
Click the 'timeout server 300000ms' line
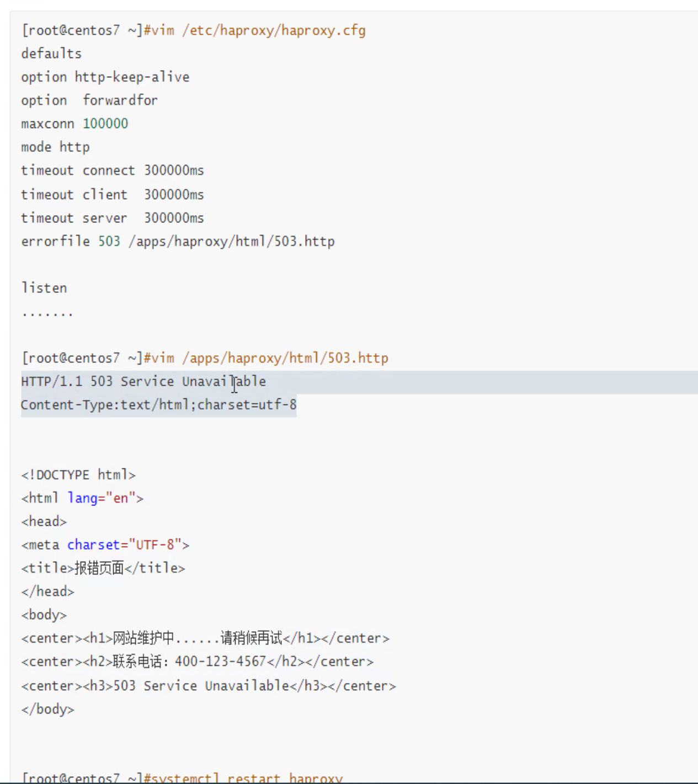click(x=112, y=218)
